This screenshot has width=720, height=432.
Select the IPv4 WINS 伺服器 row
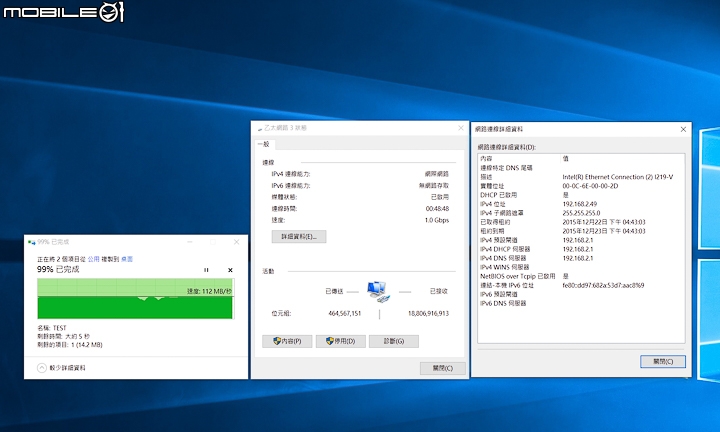tap(581, 267)
